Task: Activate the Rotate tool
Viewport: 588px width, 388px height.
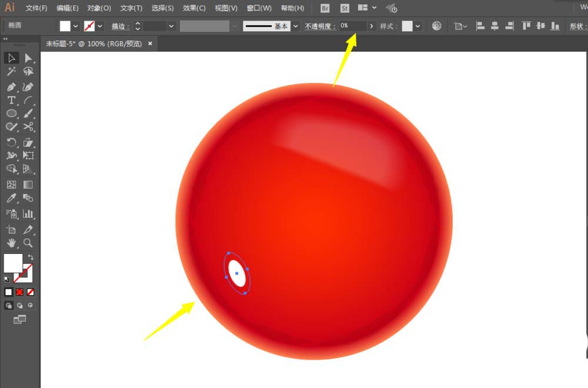Action: click(x=11, y=142)
